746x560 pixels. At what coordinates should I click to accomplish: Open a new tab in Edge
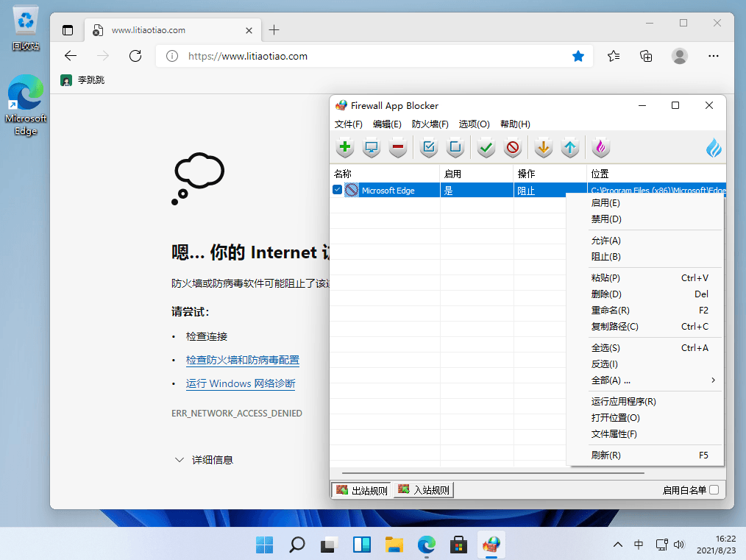click(x=274, y=30)
